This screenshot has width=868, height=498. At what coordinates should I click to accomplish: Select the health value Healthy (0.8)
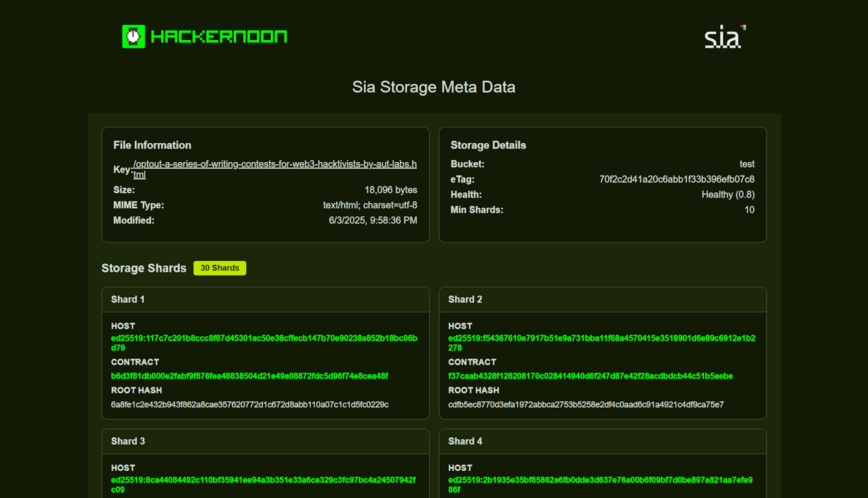pos(728,195)
